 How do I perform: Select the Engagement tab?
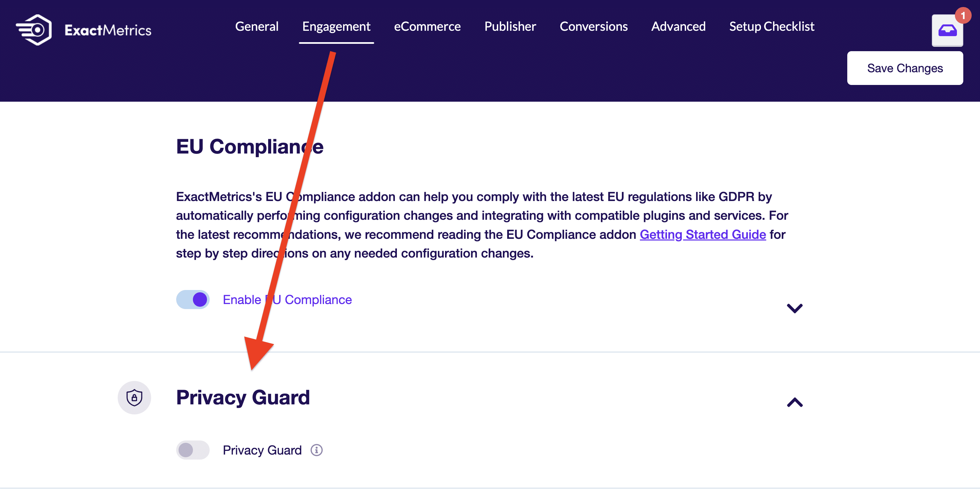point(336,26)
